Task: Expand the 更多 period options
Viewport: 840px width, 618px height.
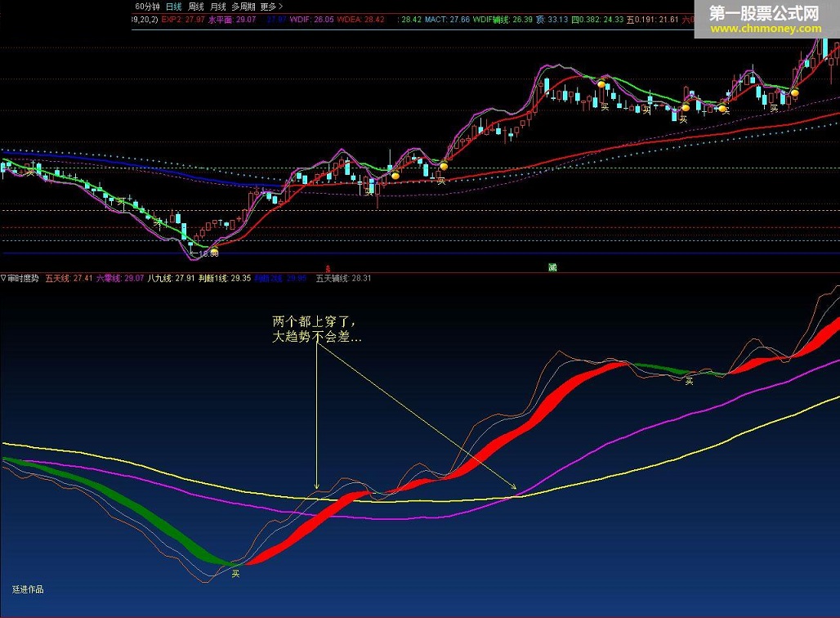Action: (x=271, y=7)
